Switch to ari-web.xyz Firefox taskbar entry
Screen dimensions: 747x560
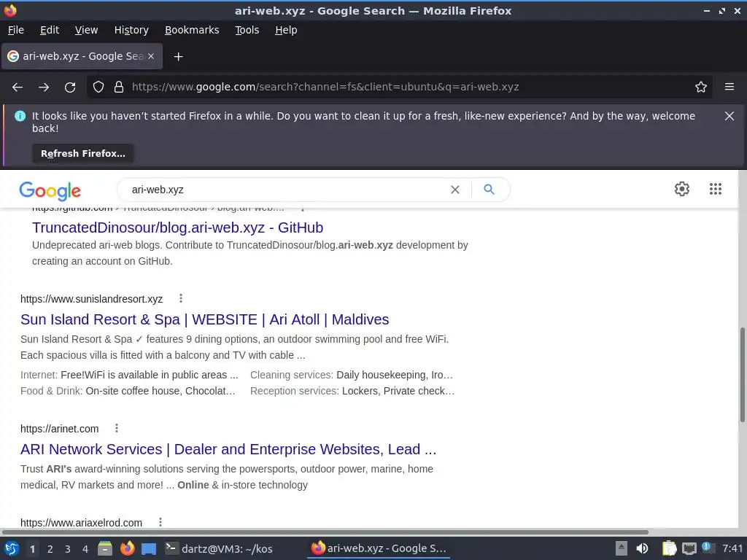tap(379, 548)
